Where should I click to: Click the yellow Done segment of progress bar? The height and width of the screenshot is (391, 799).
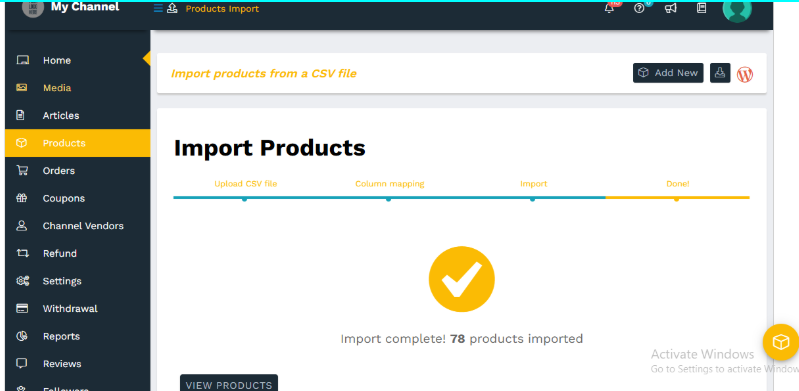[x=677, y=197]
